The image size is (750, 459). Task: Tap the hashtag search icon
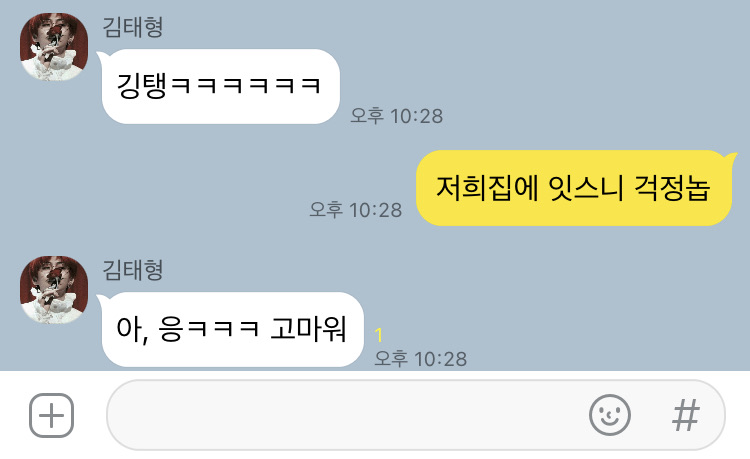coord(686,415)
